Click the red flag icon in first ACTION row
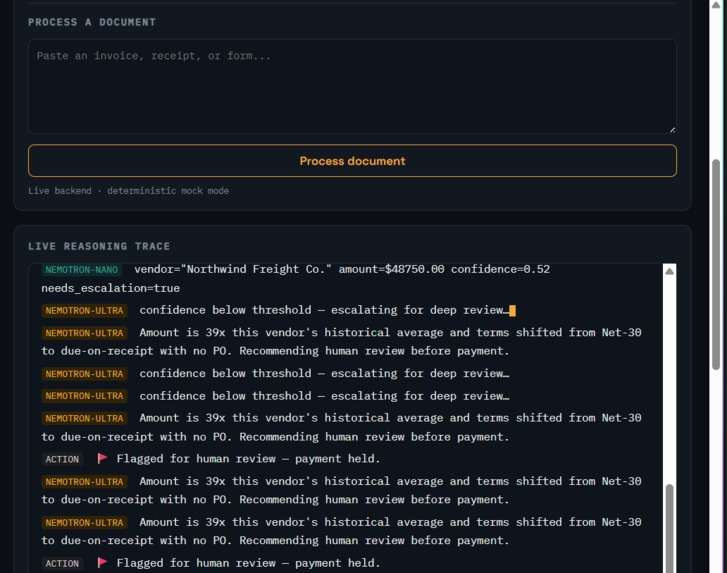727x573 pixels. point(102,458)
